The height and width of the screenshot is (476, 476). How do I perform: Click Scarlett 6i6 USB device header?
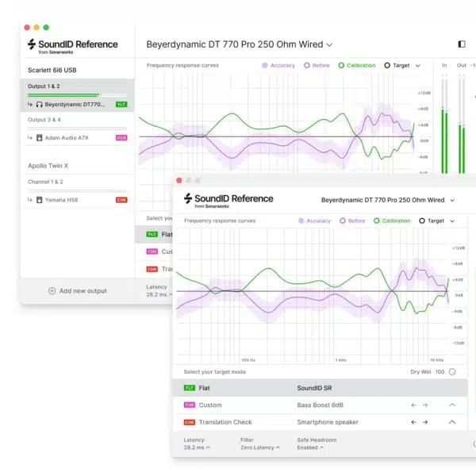52,70
